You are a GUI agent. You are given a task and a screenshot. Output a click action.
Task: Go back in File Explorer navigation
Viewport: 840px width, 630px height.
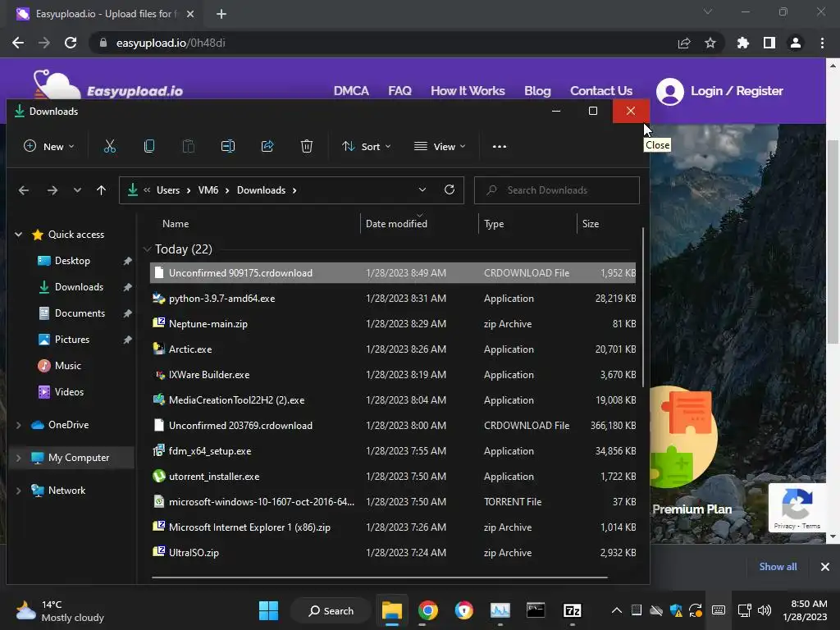click(24, 190)
